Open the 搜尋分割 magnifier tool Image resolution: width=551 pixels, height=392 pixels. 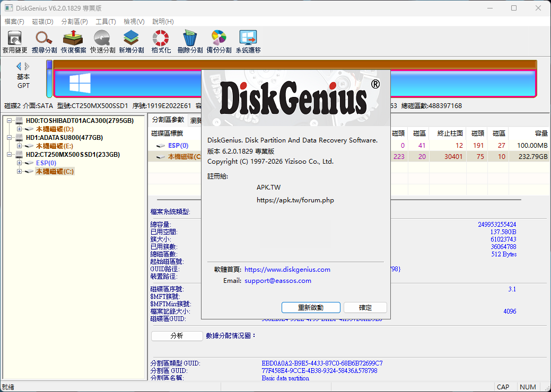click(x=44, y=41)
